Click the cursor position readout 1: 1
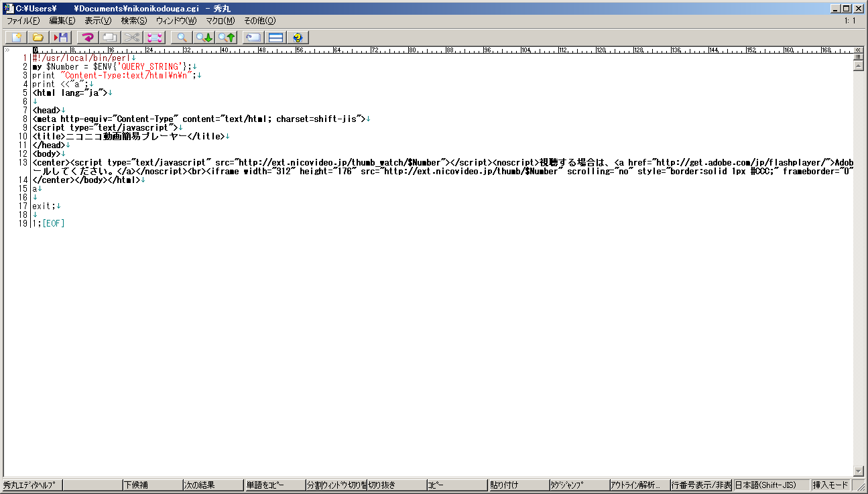Screen dimensions: 868x494 click(850, 21)
